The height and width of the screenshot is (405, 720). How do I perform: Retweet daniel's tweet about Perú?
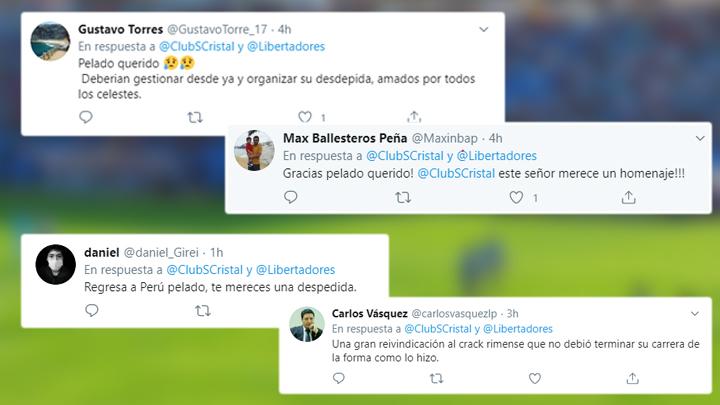pyautogui.click(x=202, y=311)
